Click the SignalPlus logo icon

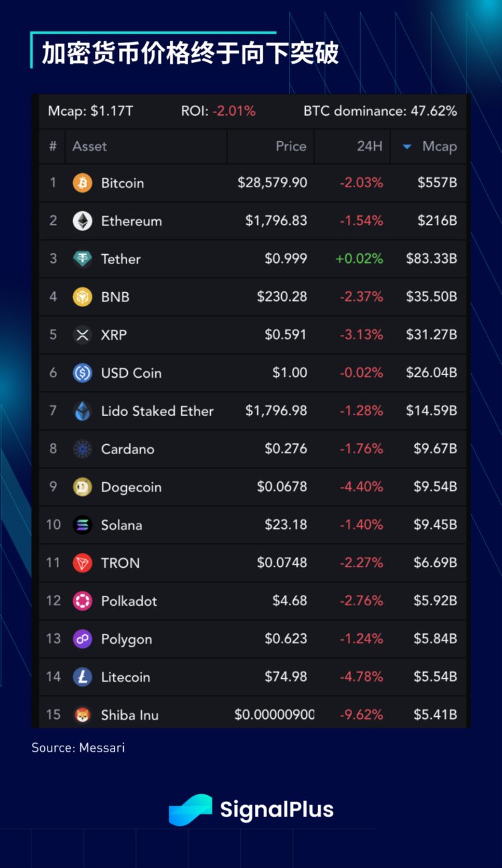click(x=191, y=810)
